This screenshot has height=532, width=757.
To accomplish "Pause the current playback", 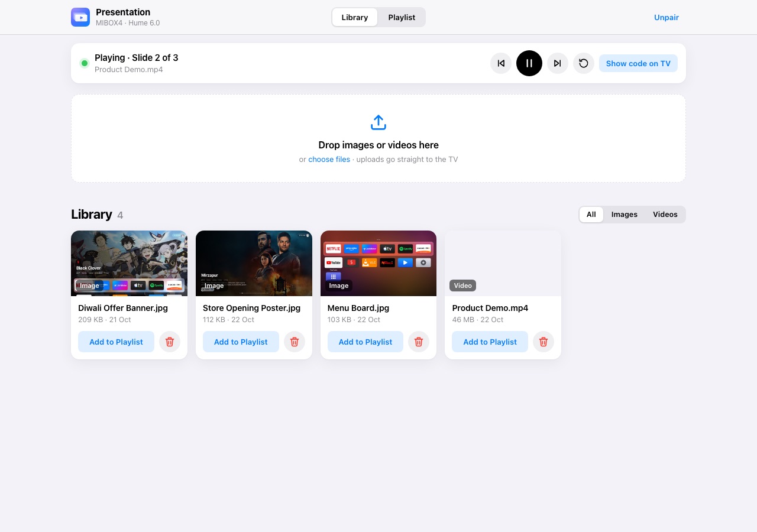I will 529,63.
